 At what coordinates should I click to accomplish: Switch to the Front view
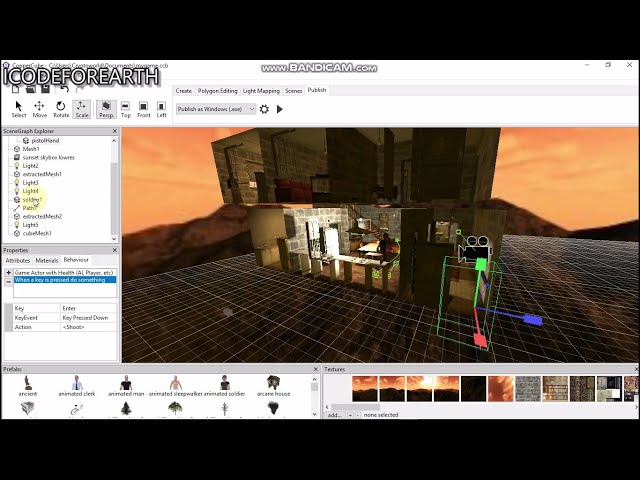click(143, 109)
